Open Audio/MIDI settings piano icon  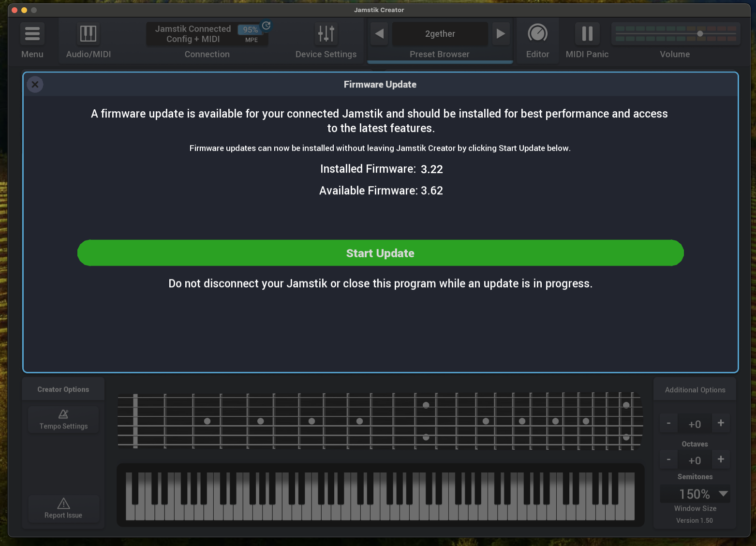(88, 34)
